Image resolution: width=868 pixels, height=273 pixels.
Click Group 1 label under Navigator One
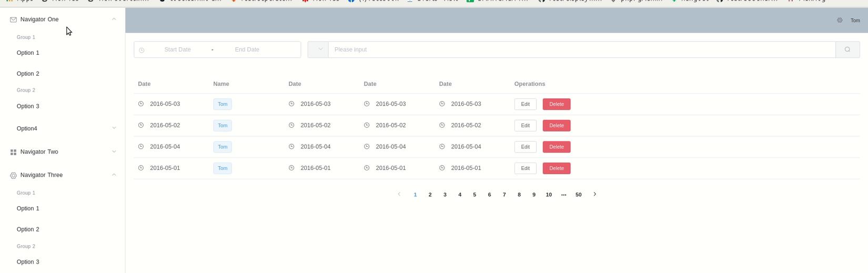pyautogui.click(x=26, y=37)
